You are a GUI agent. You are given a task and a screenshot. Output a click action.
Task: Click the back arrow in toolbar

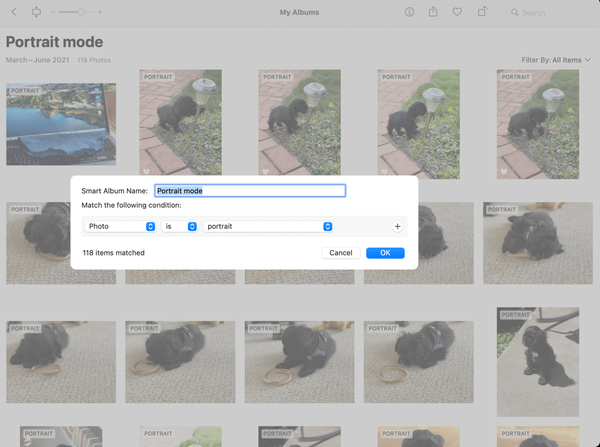[x=14, y=12]
